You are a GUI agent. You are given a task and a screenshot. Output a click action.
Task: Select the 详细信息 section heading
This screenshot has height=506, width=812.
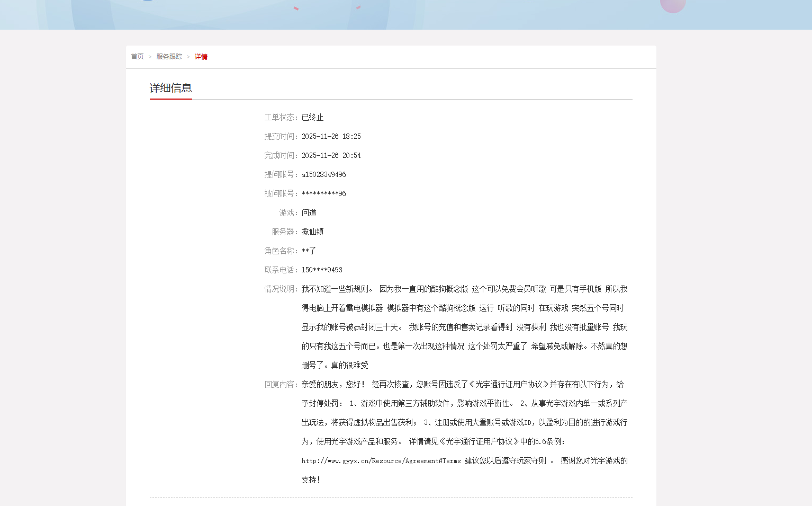(x=170, y=88)
